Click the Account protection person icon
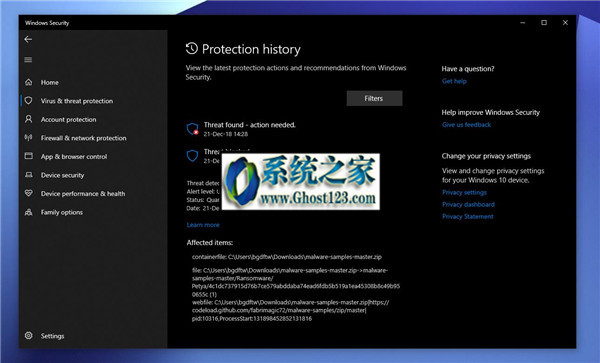Screen dimensions: 600x363 [28, 119]
